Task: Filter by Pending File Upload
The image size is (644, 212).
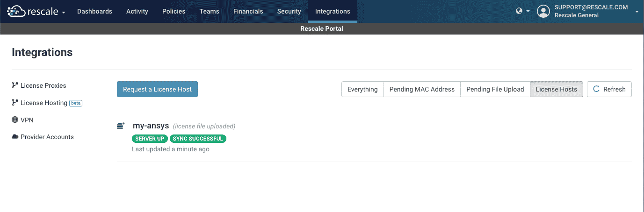Action: coord(495,89)
